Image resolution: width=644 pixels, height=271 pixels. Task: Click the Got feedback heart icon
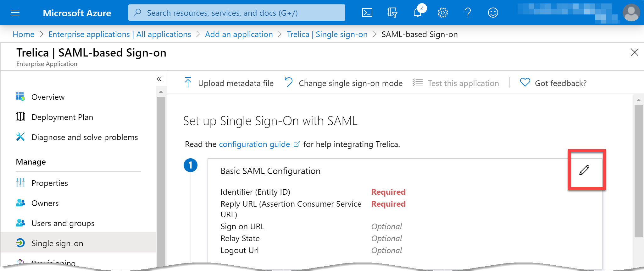[x=525, y=82]
